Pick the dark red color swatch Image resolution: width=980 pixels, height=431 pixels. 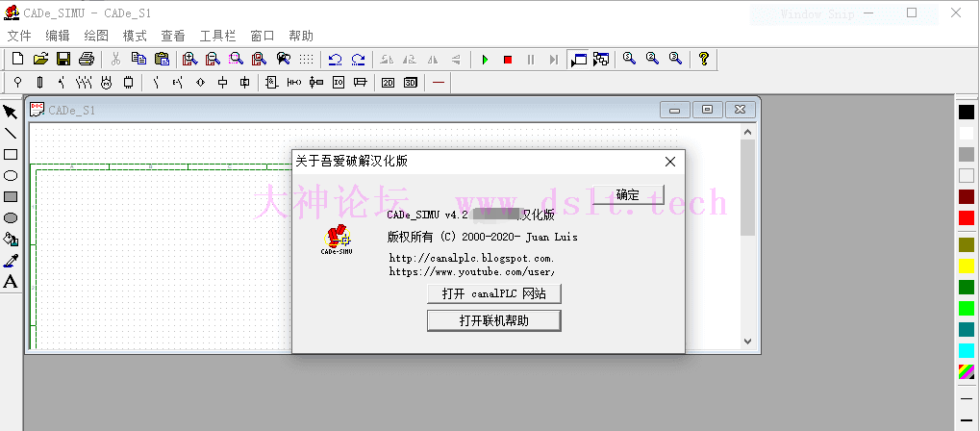pos(967,196)
